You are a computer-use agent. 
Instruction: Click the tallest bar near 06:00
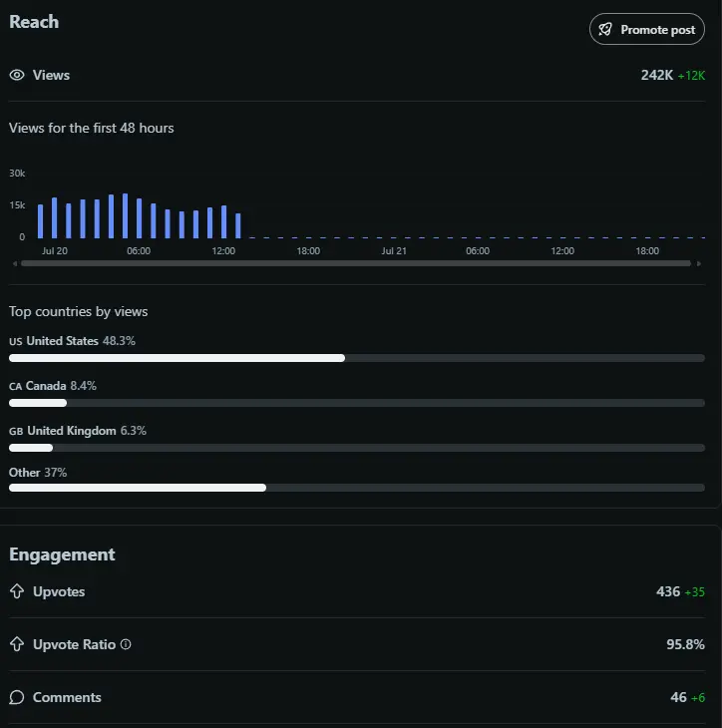(x=125, y=215)
